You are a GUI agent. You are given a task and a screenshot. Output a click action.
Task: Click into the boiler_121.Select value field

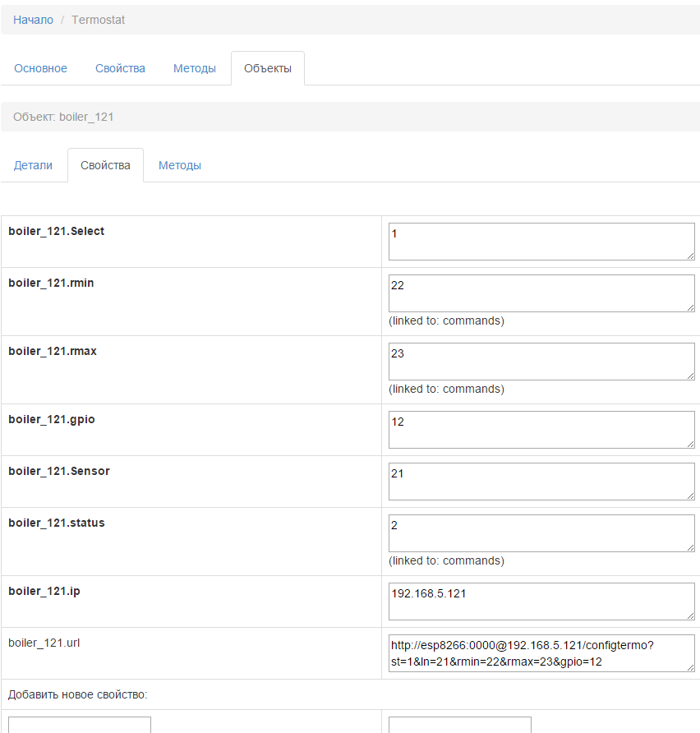pyautogui.click(x=541, y=242)
